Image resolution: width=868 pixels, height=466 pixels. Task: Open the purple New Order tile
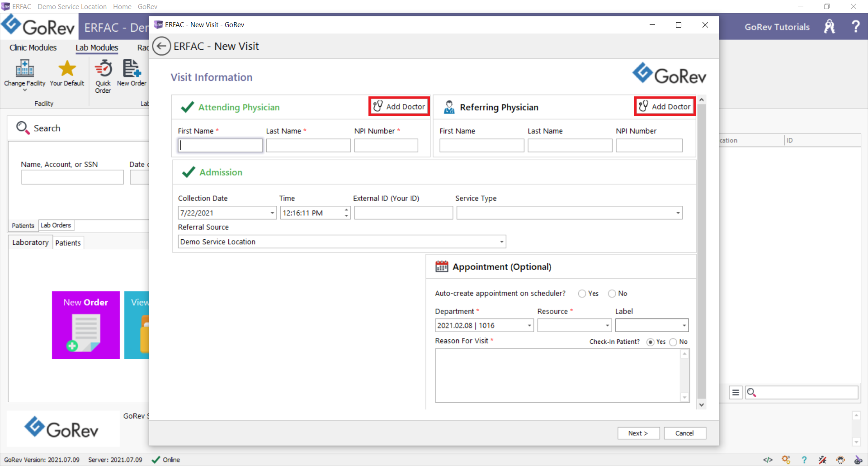point(86,325)
